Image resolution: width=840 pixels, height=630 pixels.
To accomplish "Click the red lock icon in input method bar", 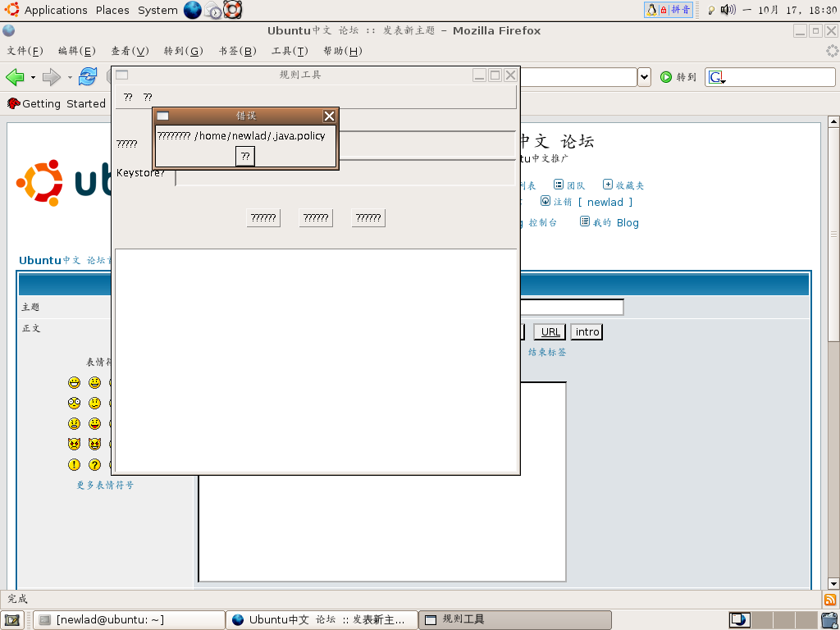I will (x=663, y=10).
